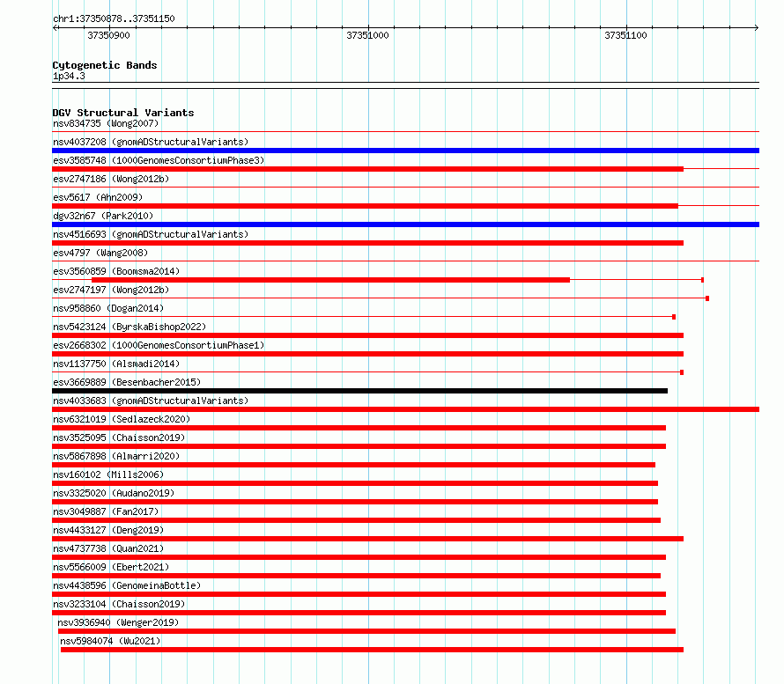Click the 37351000 ruler position
Viewport: 784px width, 684px height.
[367, 35]
